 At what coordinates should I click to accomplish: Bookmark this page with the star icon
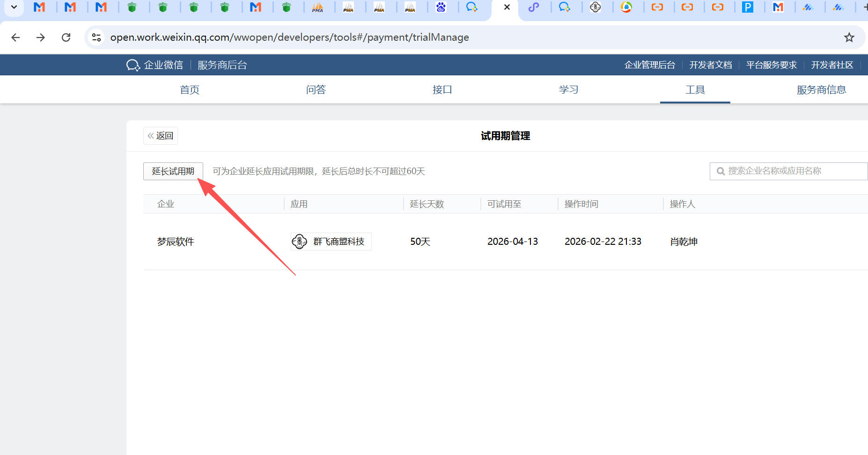[849, 37]
